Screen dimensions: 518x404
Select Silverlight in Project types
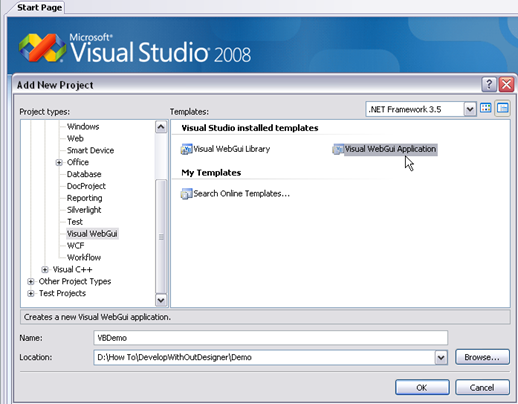[x=84, y=210]
